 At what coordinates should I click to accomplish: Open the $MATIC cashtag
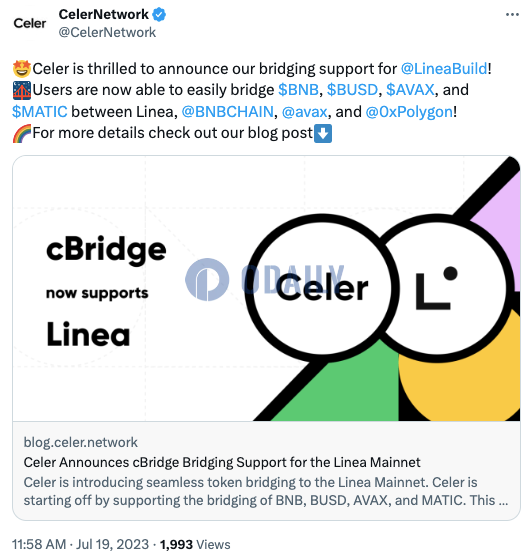click(40, 112)
